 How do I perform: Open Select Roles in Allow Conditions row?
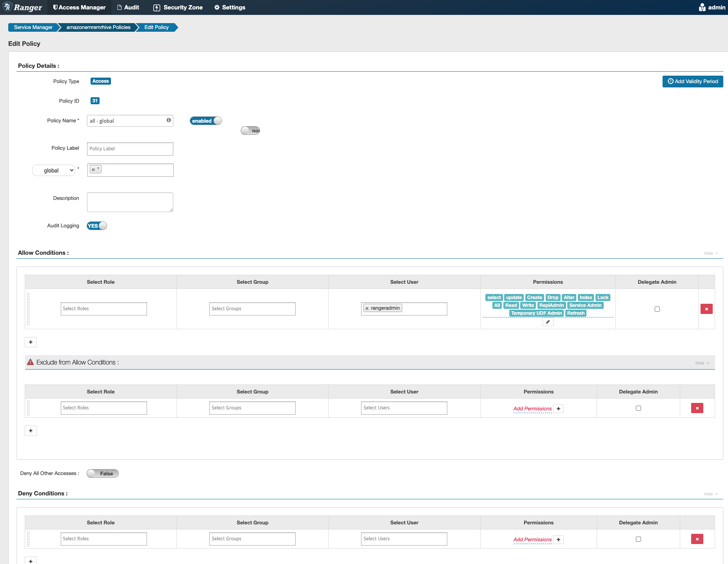(104, 309)
